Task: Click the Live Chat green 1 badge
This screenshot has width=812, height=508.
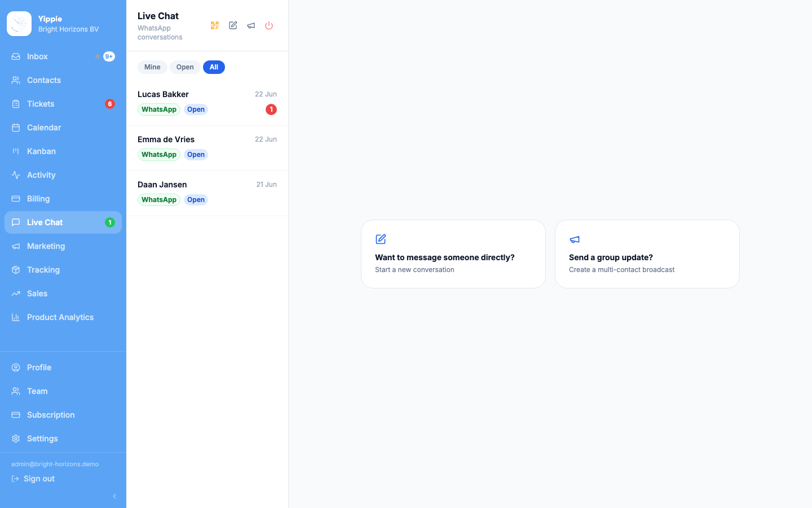Action: 110,222
